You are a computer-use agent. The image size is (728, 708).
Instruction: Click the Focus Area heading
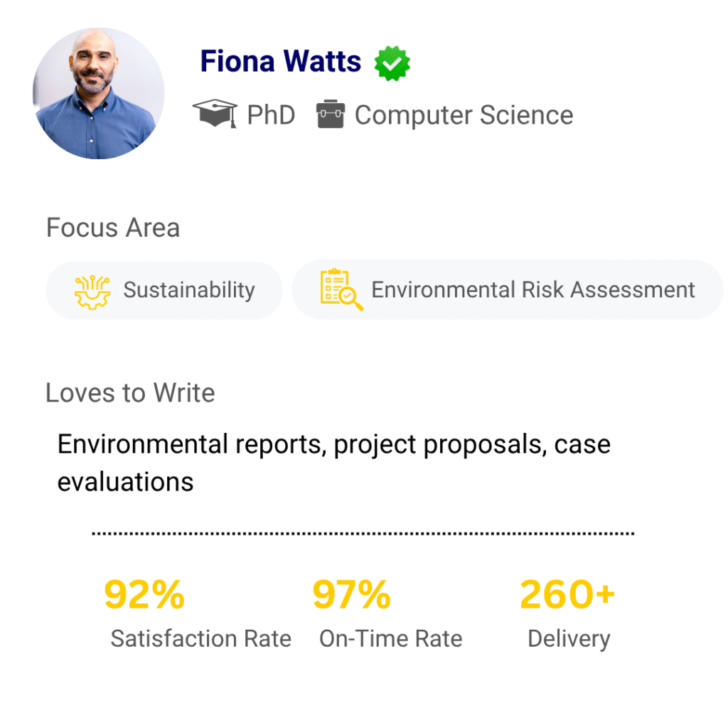pyautogui.click(x=113, y=228)
